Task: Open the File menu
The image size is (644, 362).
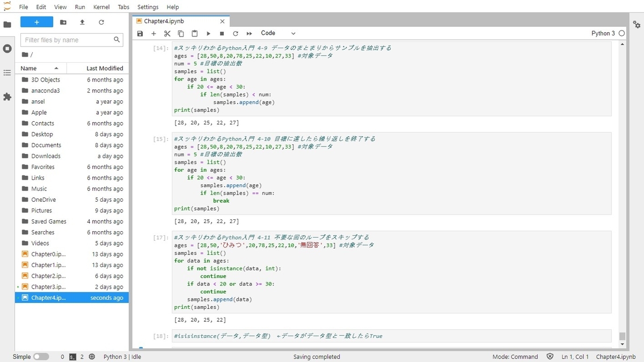Action: [x=24, y=7]
